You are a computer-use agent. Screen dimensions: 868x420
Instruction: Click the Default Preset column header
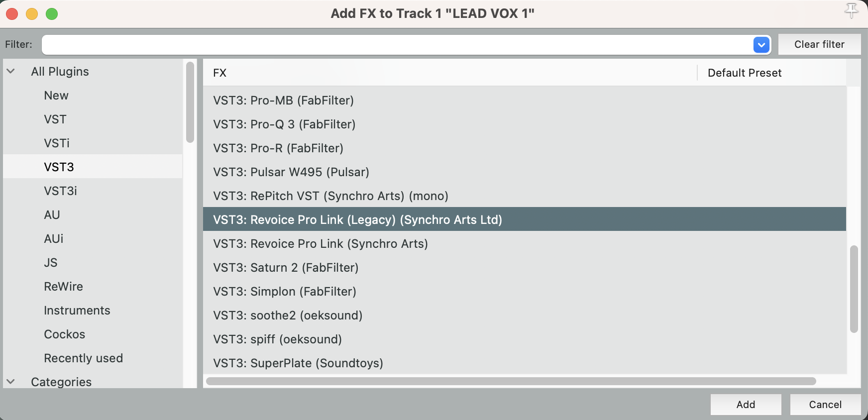(744, 73)
